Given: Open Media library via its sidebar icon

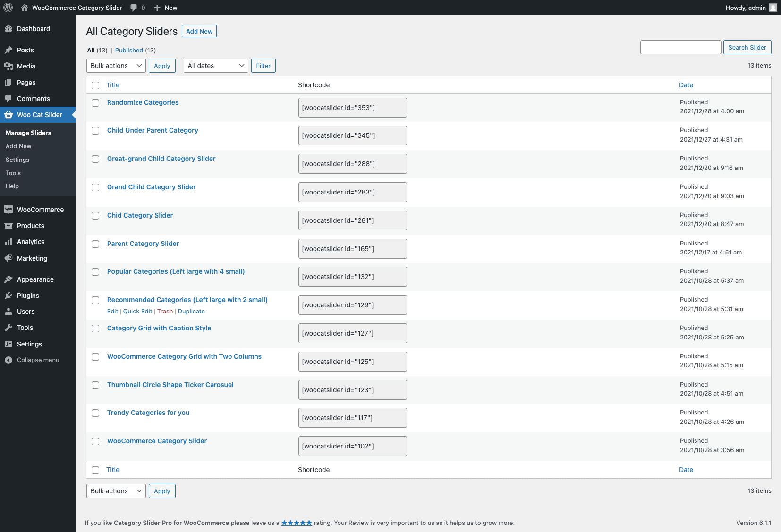Looking at the screenshot, I should [x=8, y=66].
